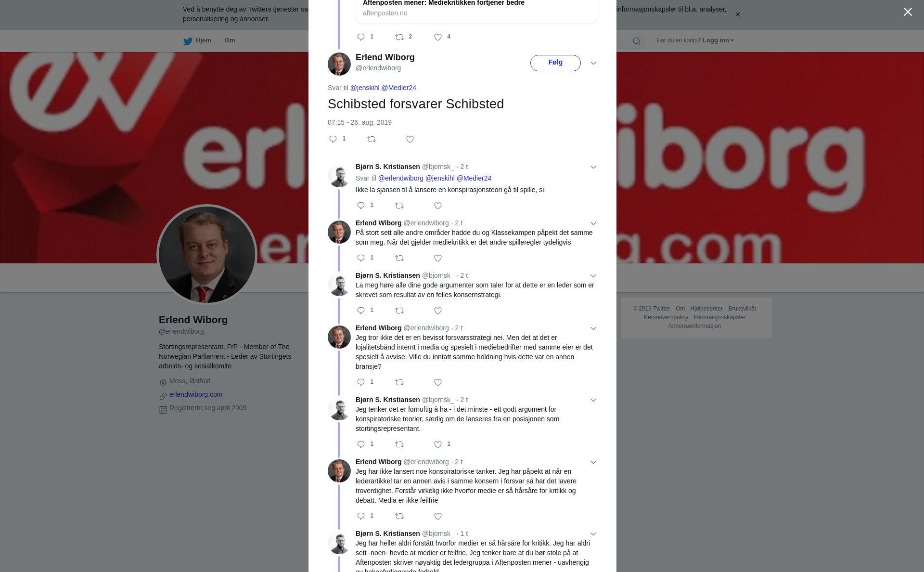Close the tweet overlay with the X

pos(908,12)
